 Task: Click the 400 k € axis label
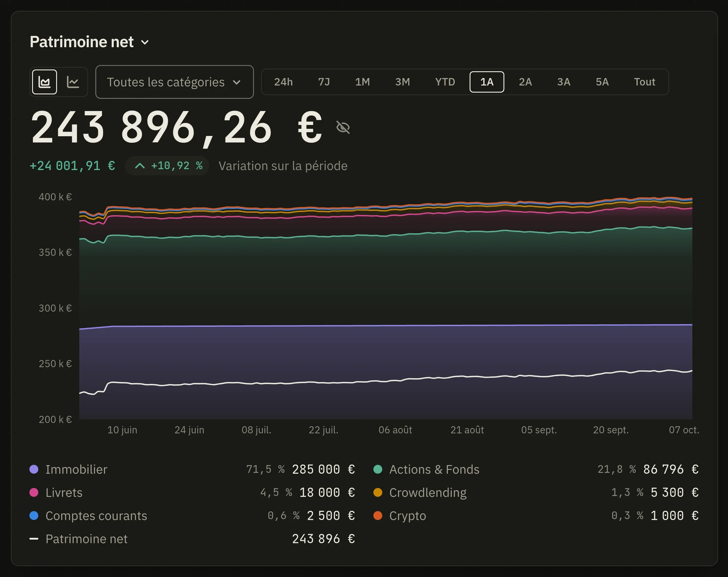55,197
